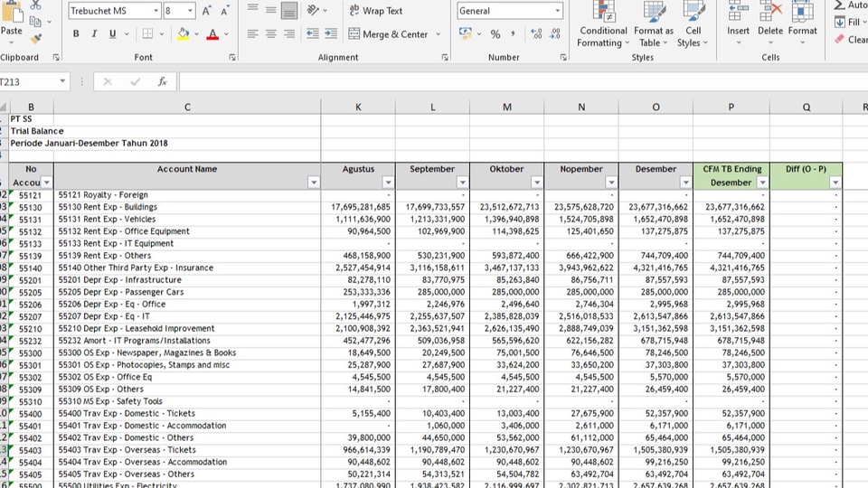This screenshot has width=868, height=488.
Task: Click the Enter checkmark icon
Action: click(x=135, y=82)
